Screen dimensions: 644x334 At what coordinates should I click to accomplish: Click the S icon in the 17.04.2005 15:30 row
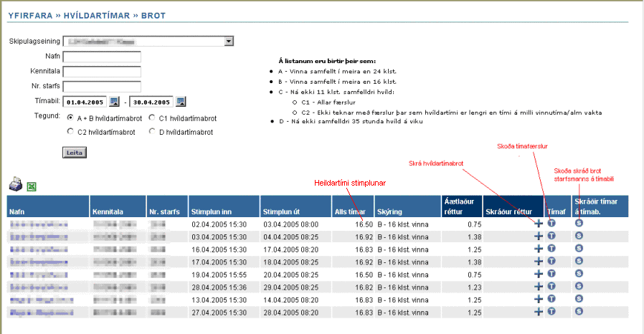tap(579, 261)
